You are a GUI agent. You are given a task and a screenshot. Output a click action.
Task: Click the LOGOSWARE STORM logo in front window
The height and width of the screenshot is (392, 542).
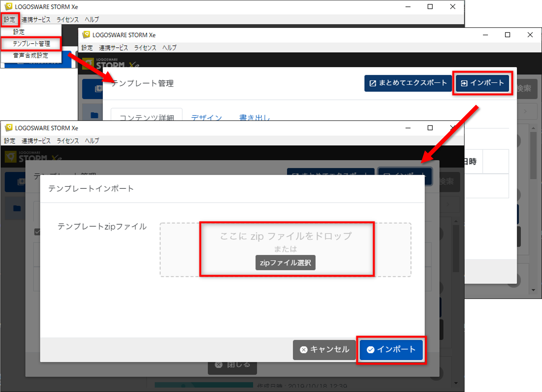33,157
